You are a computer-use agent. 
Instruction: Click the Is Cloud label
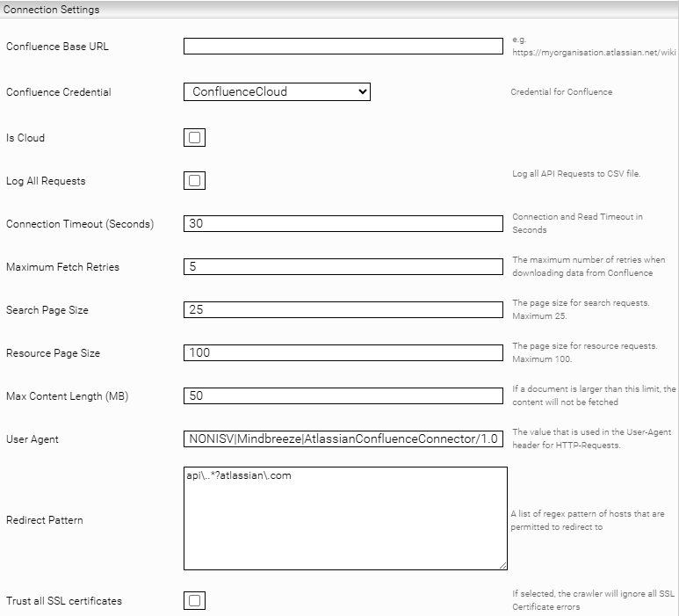point(25,138)
